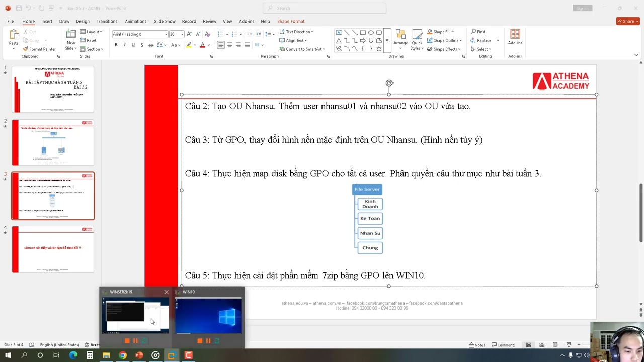Viewport: 644px width, 362px height.
Task: Increase font size with the larger A icon
Action: [189, 34]
